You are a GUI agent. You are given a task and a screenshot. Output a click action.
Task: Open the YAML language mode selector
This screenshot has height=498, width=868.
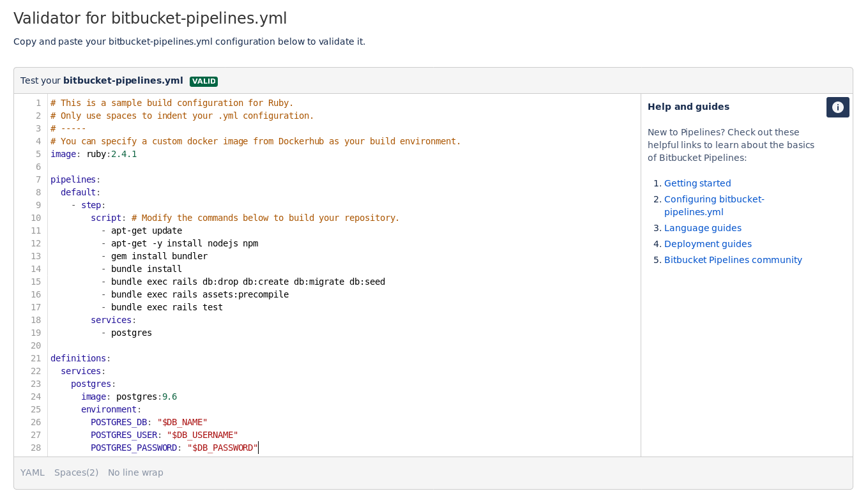[33, 472]
